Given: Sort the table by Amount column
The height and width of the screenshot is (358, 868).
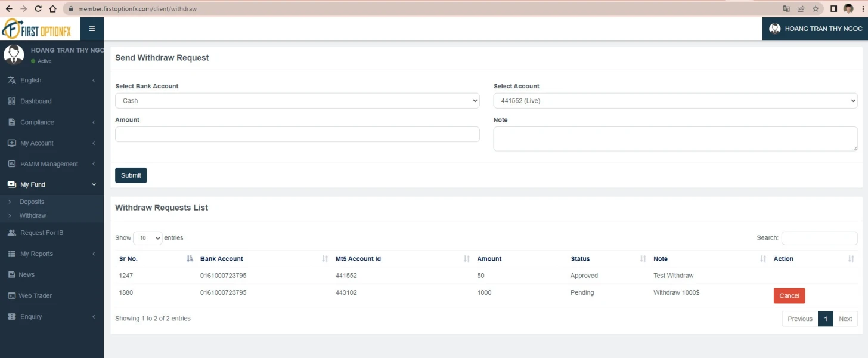Looking at the screenshot, I should pos(489,259).
